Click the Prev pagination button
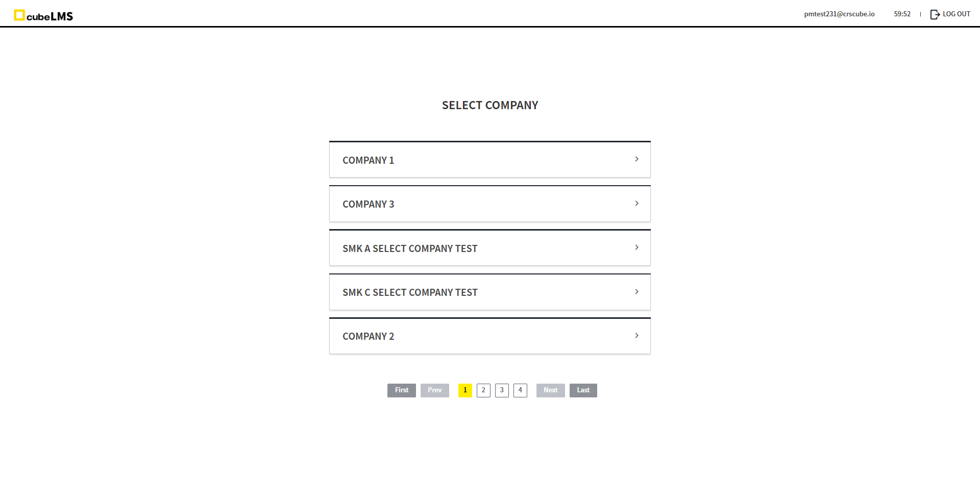 435,390
